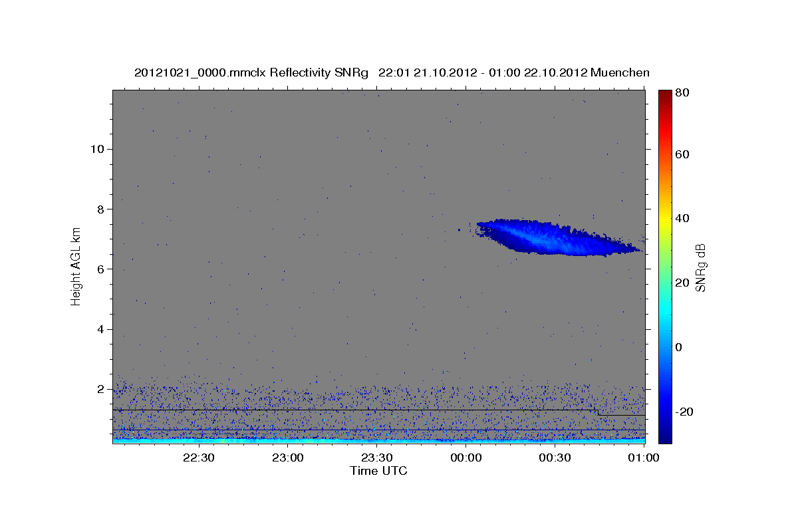Click the 'Time UTC' axis label
The height and width of the screenshot is (532, 798).
tap(378, 471)
